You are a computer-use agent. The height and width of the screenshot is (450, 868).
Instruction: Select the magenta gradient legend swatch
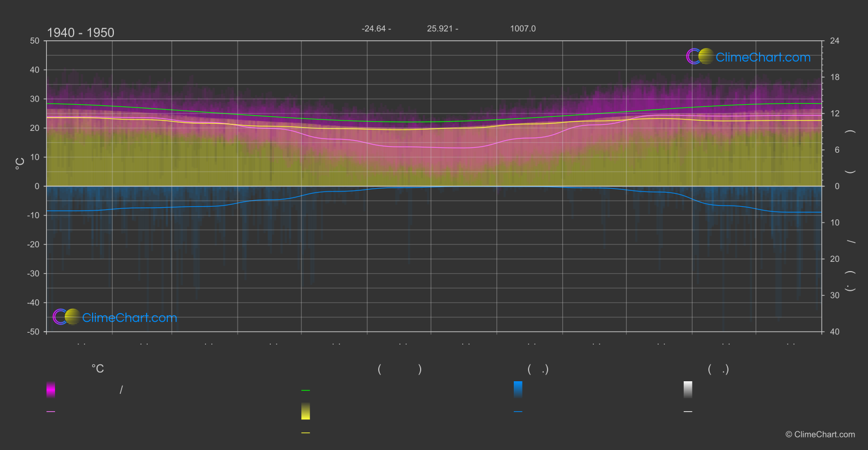[51, 389]
